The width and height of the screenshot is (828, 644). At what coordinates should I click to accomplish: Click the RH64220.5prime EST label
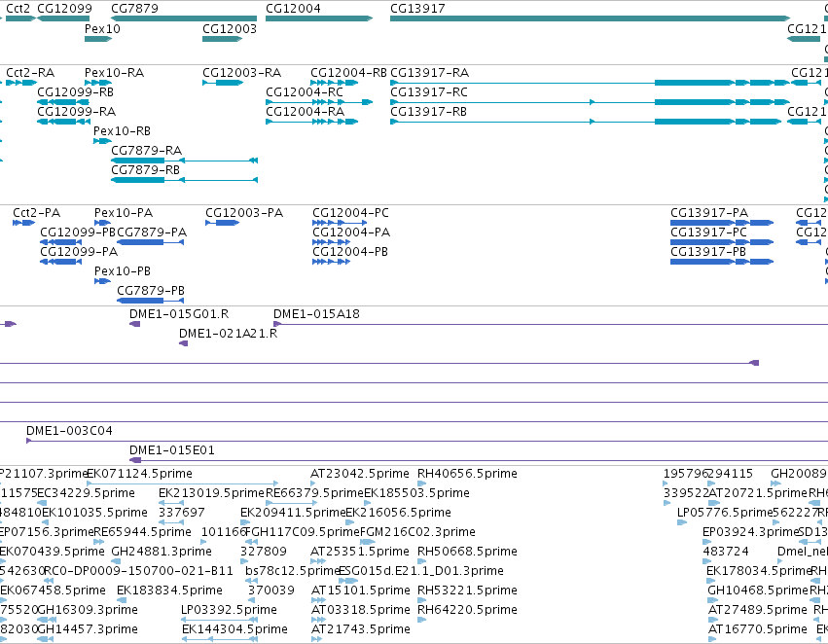[x=467, y=610]
